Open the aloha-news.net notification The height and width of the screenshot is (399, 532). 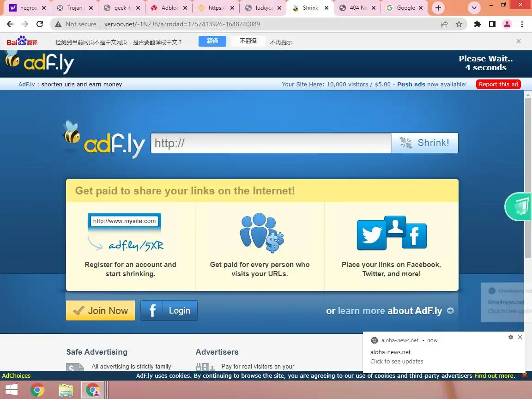pos(444,352)
